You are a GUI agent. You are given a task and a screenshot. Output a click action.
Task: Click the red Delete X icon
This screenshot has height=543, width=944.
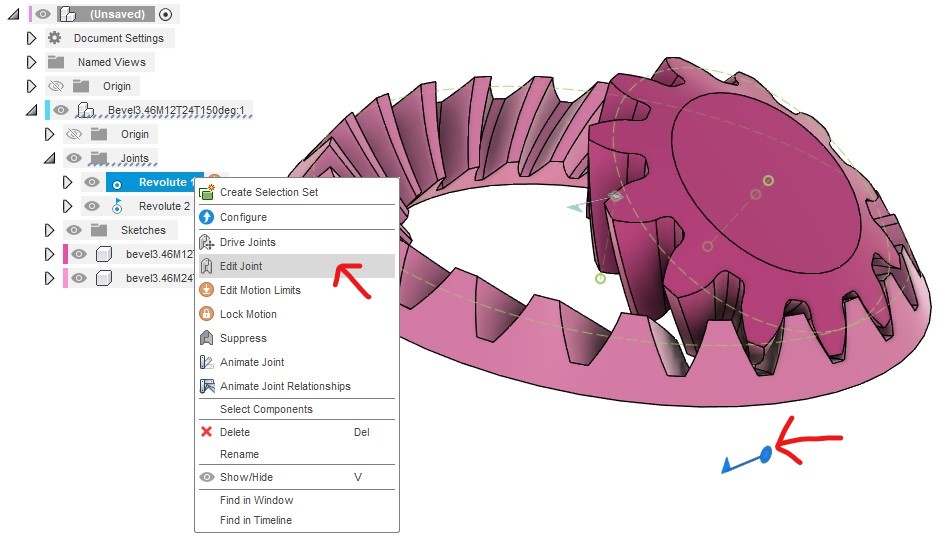coord(207,432)
